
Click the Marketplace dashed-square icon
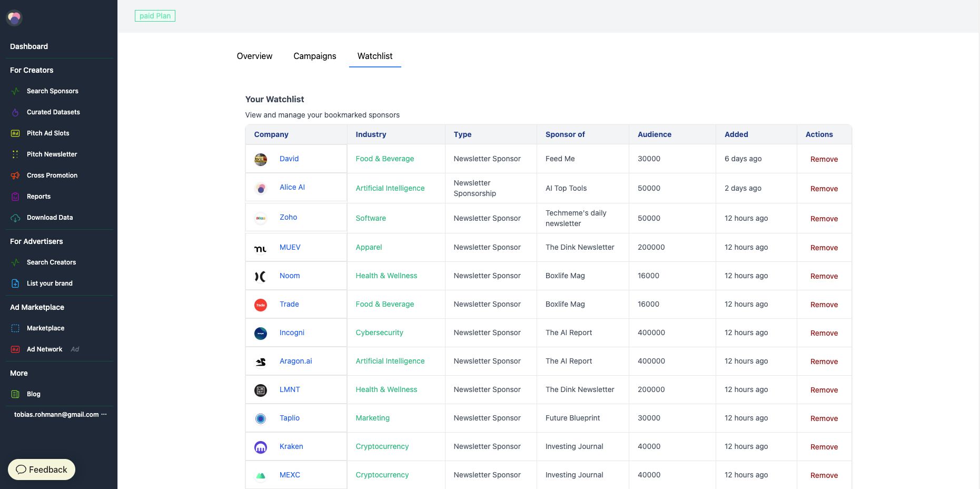coord(15,328)
